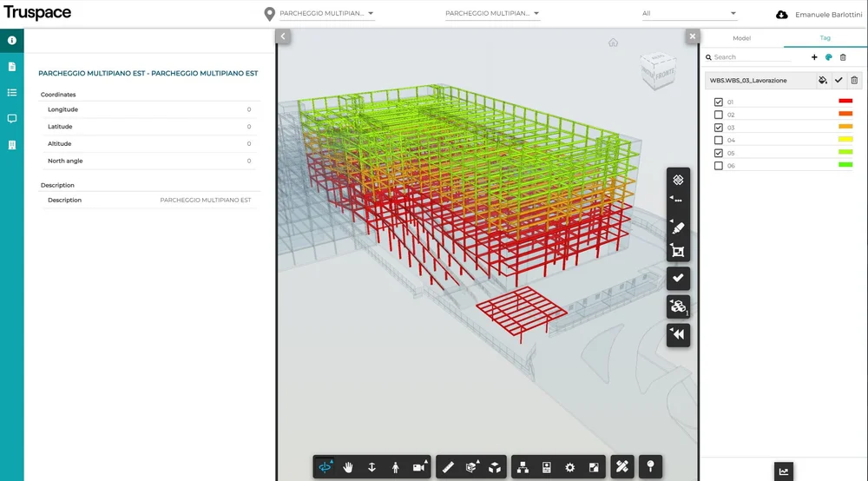Open the info section in left sidebar
The height and width of the screenshot is (481, 868).
pos(11,41)
